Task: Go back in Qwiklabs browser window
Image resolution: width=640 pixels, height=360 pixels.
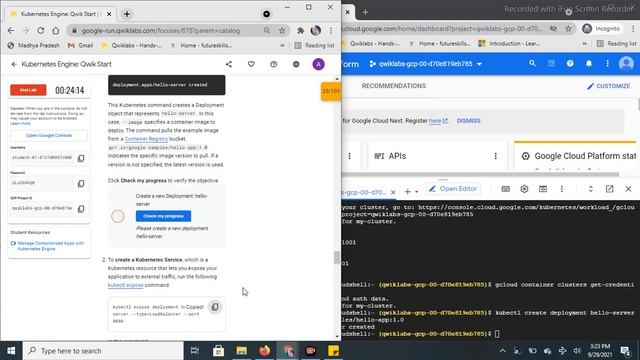Action: click(11, 31)
